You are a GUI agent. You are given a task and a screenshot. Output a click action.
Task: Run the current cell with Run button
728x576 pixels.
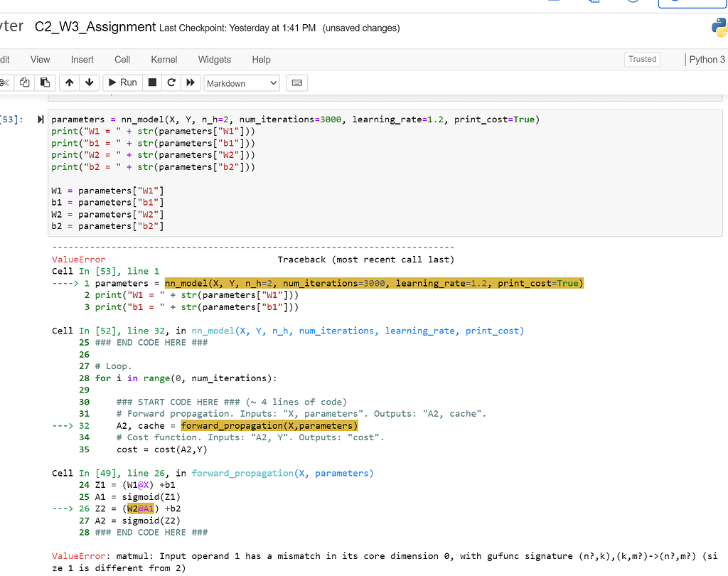tap(122, 82)
